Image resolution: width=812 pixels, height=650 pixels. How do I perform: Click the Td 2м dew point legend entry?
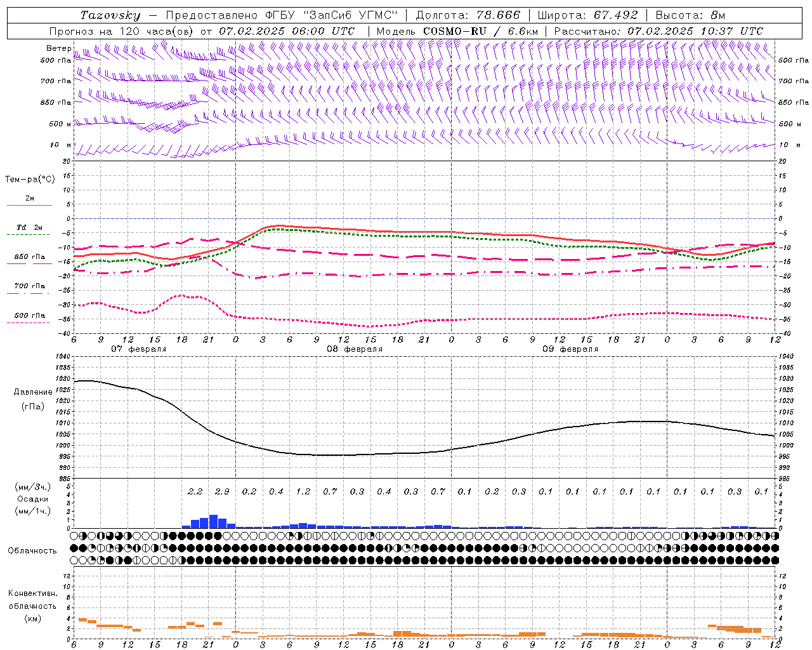(30, 227)
